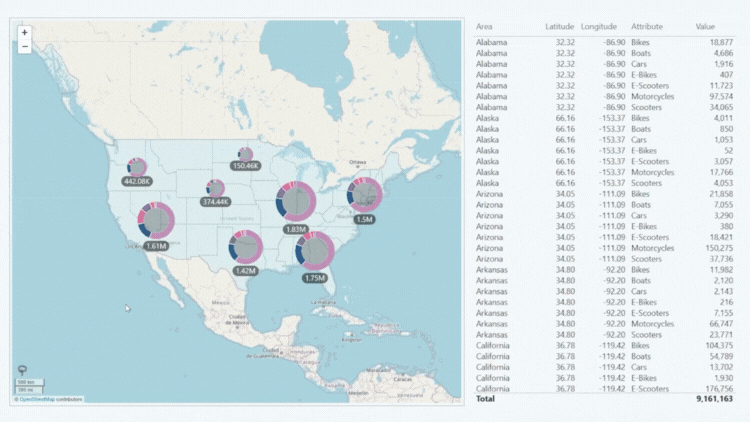Select California Bikes value 104,375

coord(719,345)
